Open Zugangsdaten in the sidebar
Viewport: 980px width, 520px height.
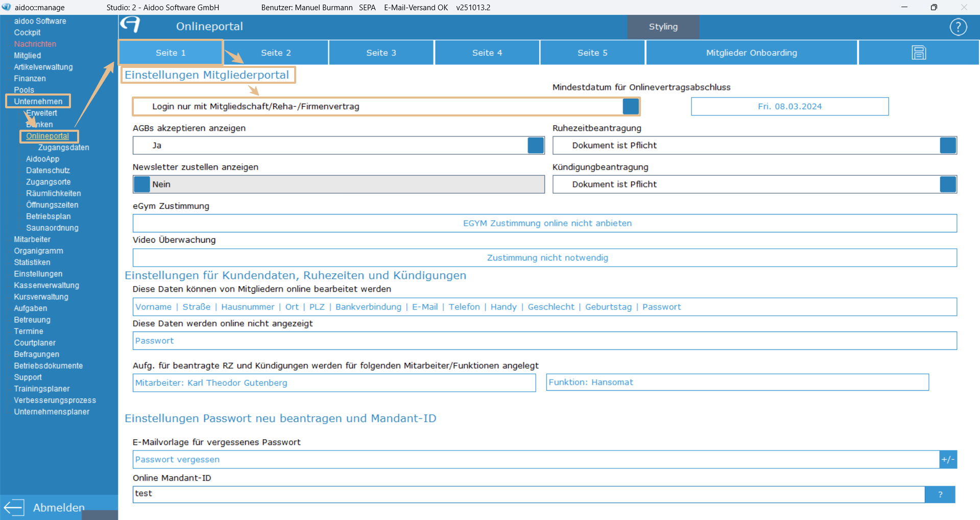click(x=63, y=148)
